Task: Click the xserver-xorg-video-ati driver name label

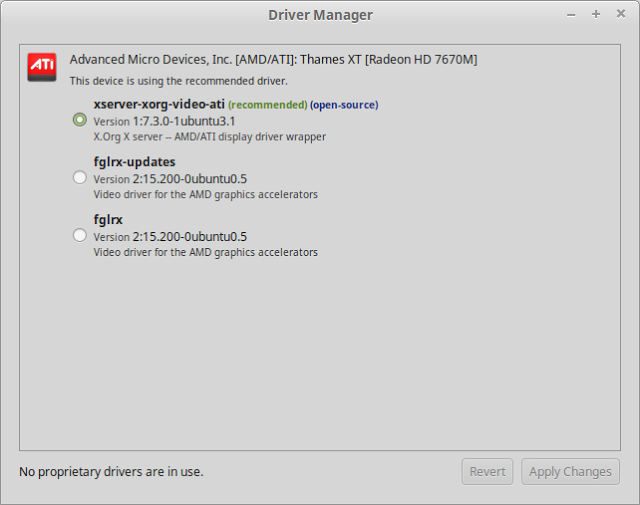Action: [x=159, y=104]
